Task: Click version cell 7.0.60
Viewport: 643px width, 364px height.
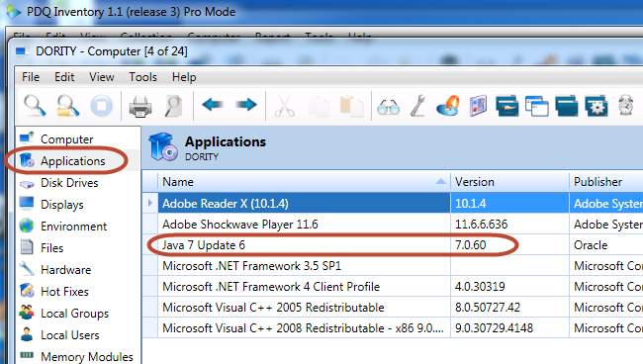Action: [509, 244]
